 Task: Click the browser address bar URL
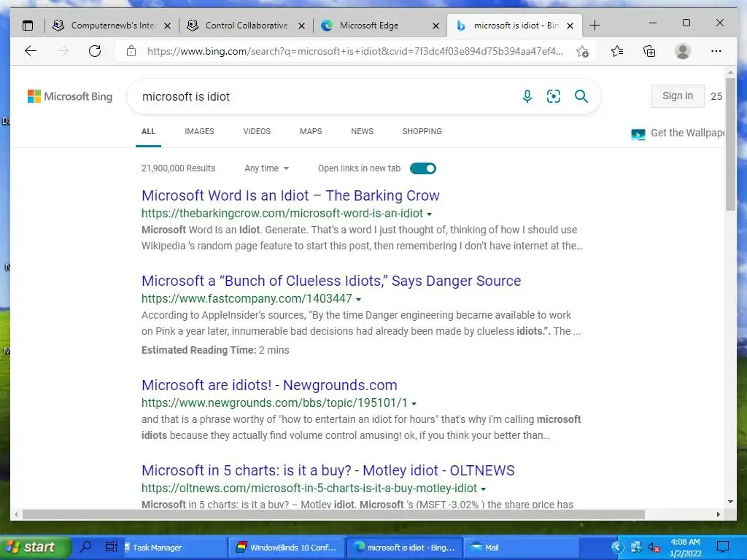tap(355, 51)
